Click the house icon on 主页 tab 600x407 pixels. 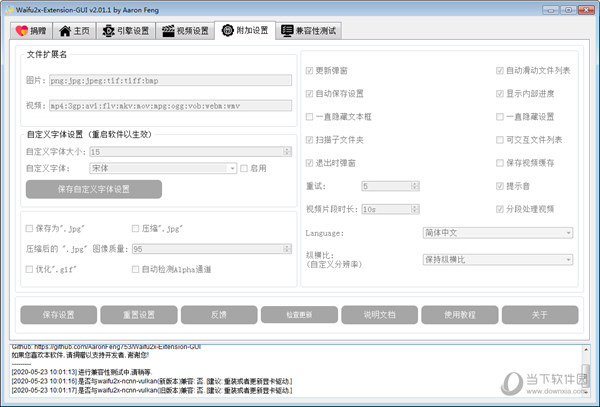[65, 31]
